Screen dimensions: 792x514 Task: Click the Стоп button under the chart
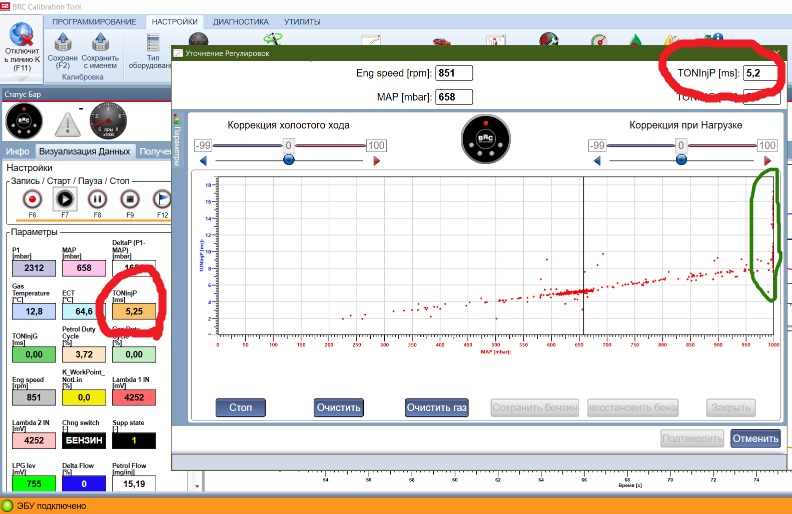tap(240, 408)
